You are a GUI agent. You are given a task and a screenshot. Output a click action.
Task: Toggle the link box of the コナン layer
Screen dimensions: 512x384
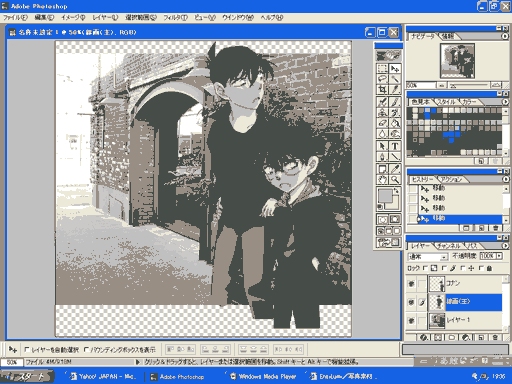(x=422, y=284)
